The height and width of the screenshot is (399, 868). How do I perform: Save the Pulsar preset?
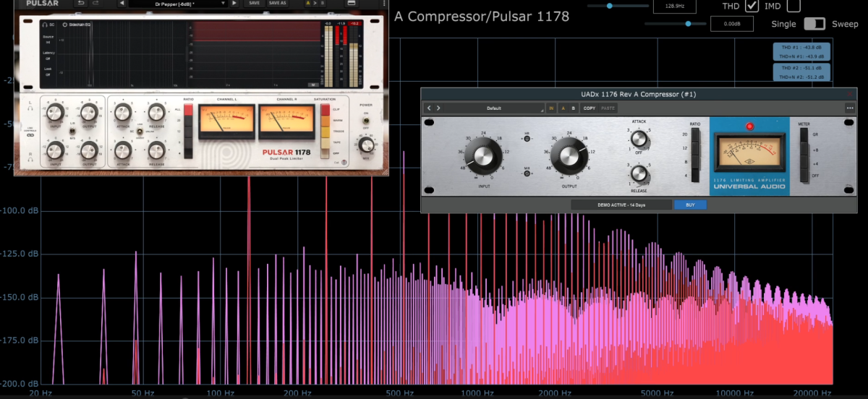coord(254,3)
